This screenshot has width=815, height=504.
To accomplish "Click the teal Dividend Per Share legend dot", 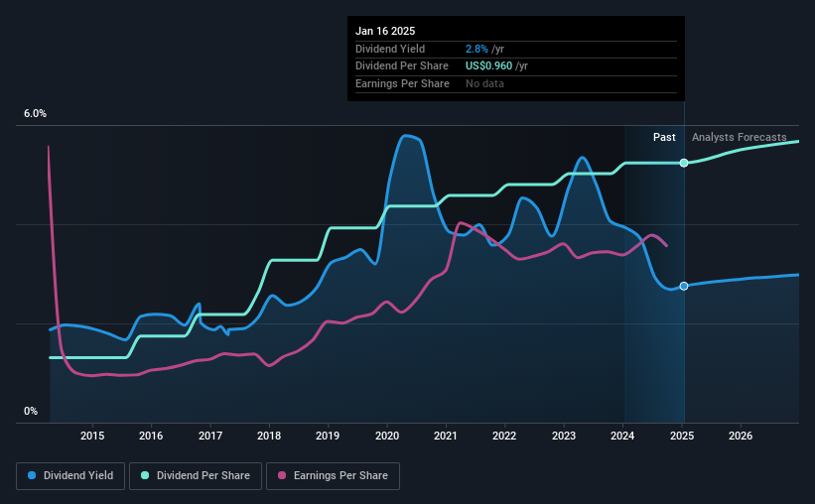I will [x=145, y=475].
